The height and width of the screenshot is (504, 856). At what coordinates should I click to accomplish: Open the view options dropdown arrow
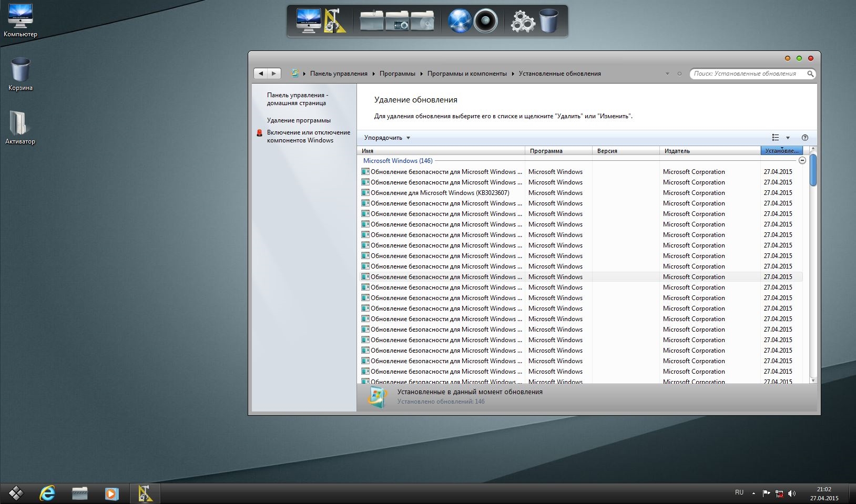click(x=788, y=138)
